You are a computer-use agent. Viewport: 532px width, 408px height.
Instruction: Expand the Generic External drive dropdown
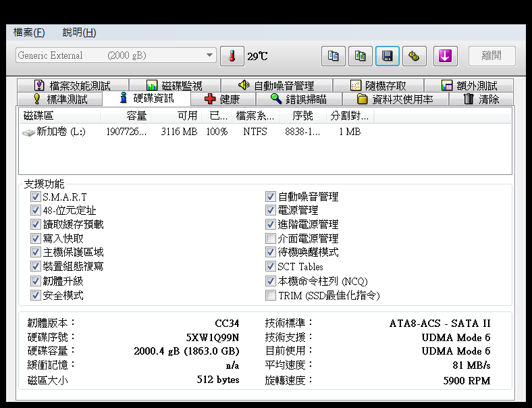click(x=210, y=55)
